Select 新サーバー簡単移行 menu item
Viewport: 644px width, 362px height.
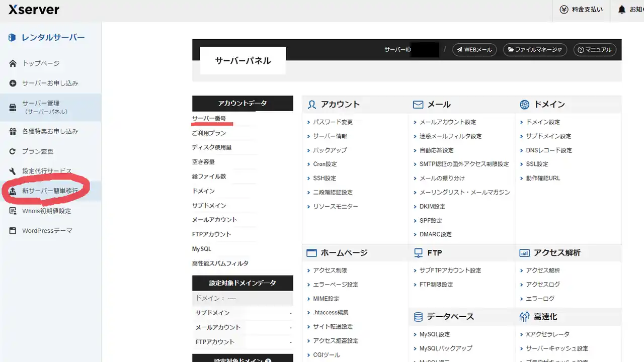(x=50, y=191)
